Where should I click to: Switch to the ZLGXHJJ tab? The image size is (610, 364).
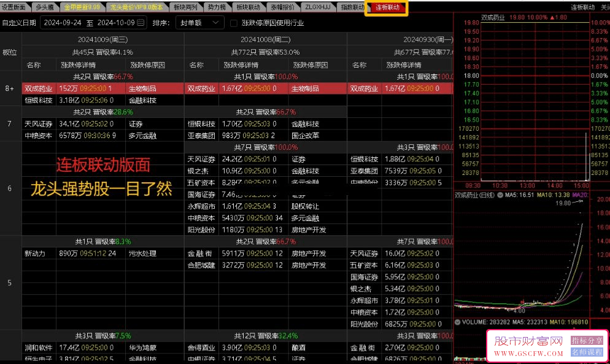[317, 7]
